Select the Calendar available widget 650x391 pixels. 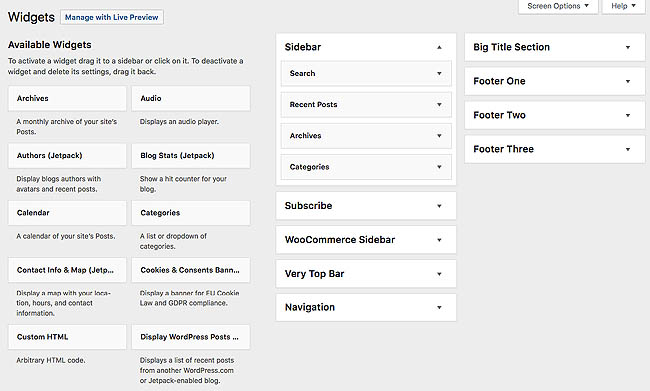click(x=67, y=213)
